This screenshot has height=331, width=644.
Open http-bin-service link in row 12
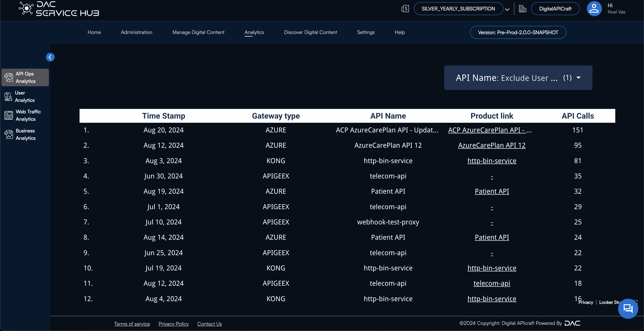coord(492,299)
